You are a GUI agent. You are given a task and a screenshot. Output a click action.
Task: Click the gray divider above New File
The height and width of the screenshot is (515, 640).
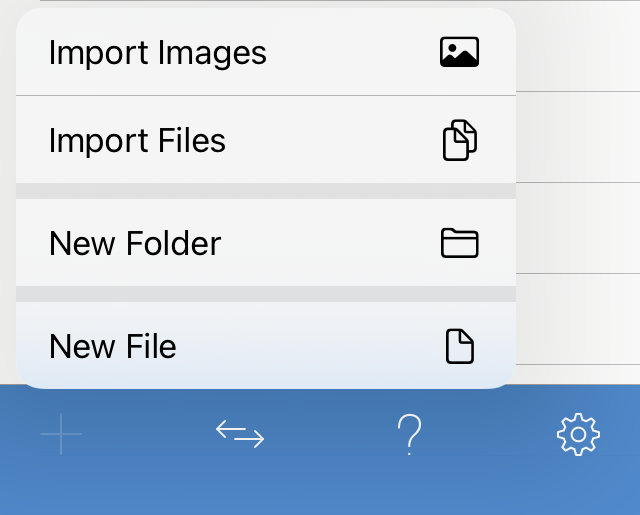click(266, 294)
